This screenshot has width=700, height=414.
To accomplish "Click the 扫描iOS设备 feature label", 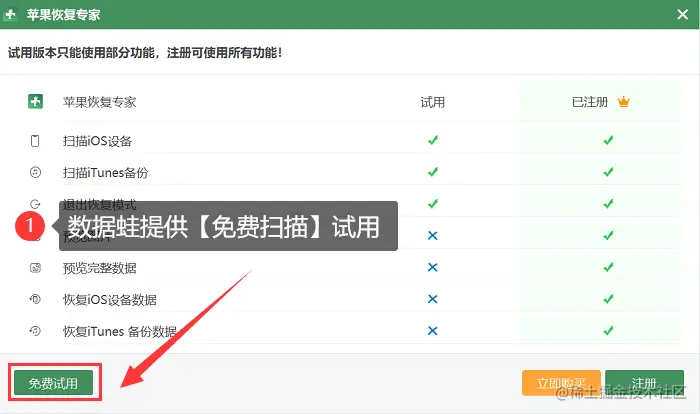I will 97,141.
